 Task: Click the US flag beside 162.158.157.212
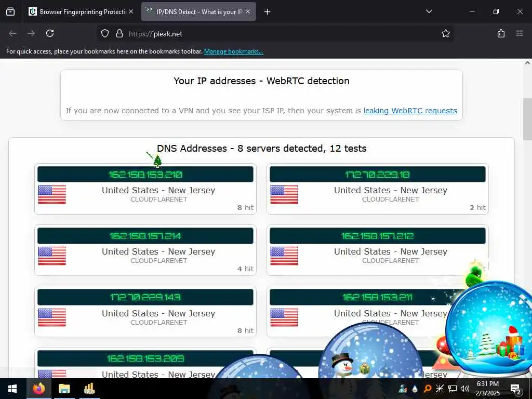284,256
